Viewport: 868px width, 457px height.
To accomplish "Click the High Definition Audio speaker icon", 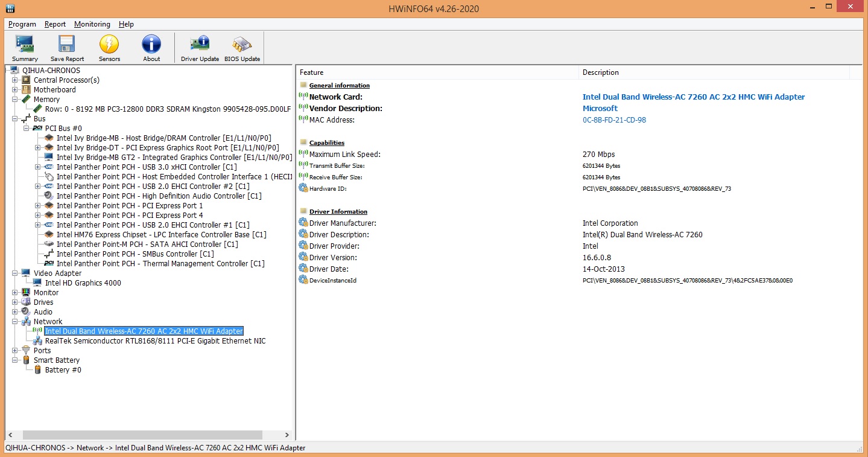I will pyautogui.click(x=49, y=196).
